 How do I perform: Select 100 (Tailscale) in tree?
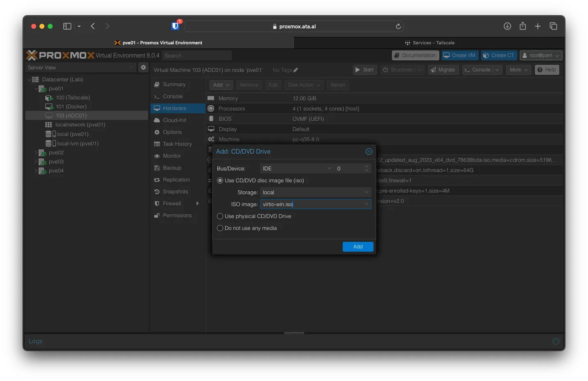tap(72, 98)
